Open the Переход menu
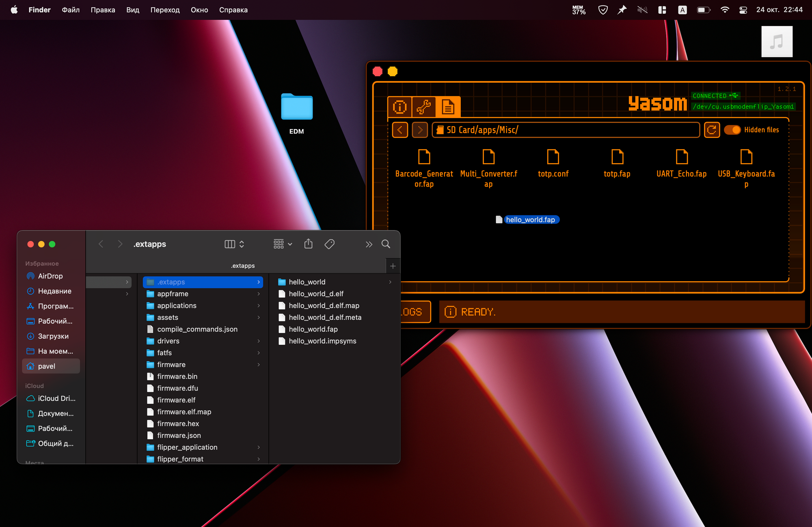The height and width of the screenshot is (527, 812). (165, 10)
